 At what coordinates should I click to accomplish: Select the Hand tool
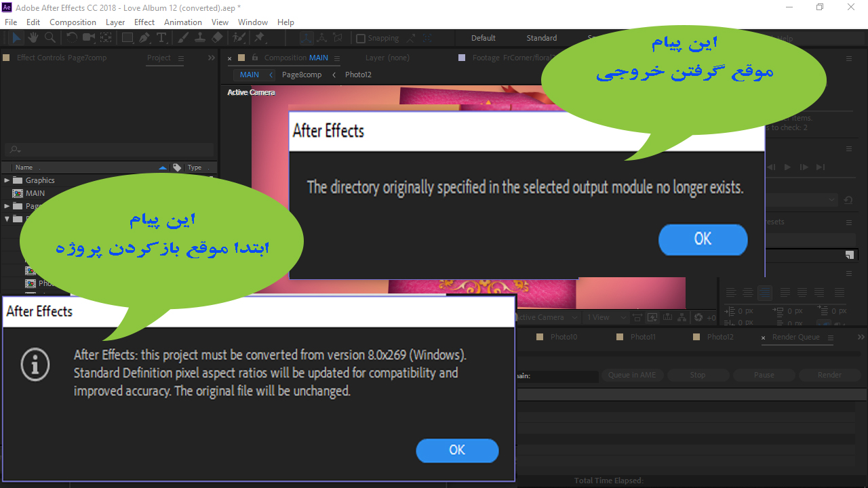pos(33,38)
